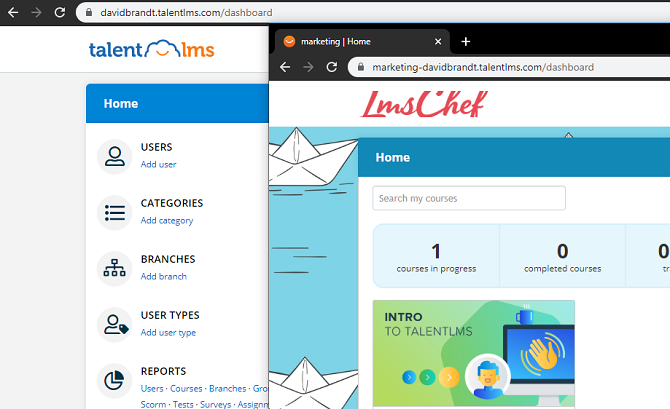Viewport: 670px width, 409px height.
Task: Open the CATEGORIES section heading
Action: click(172, 203)
